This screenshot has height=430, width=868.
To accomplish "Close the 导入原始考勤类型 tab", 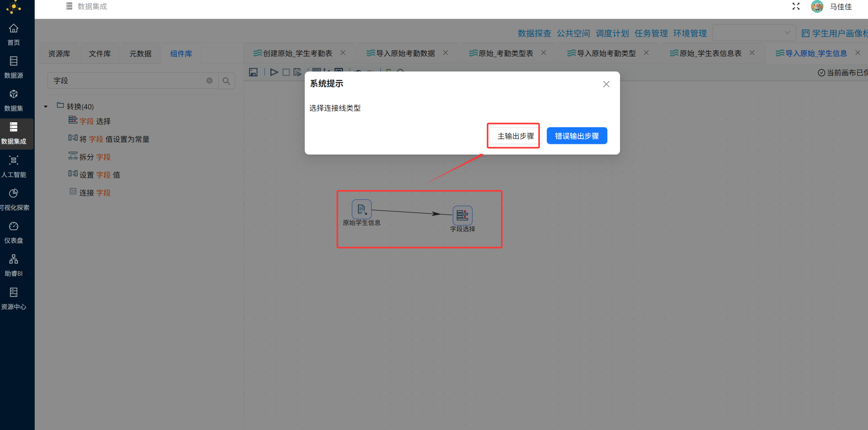I will (646, 53).
